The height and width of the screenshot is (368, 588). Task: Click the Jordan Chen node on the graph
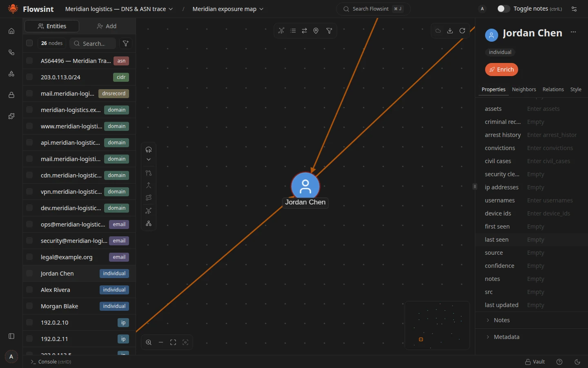pyautogui.click(x=305, y=186)
